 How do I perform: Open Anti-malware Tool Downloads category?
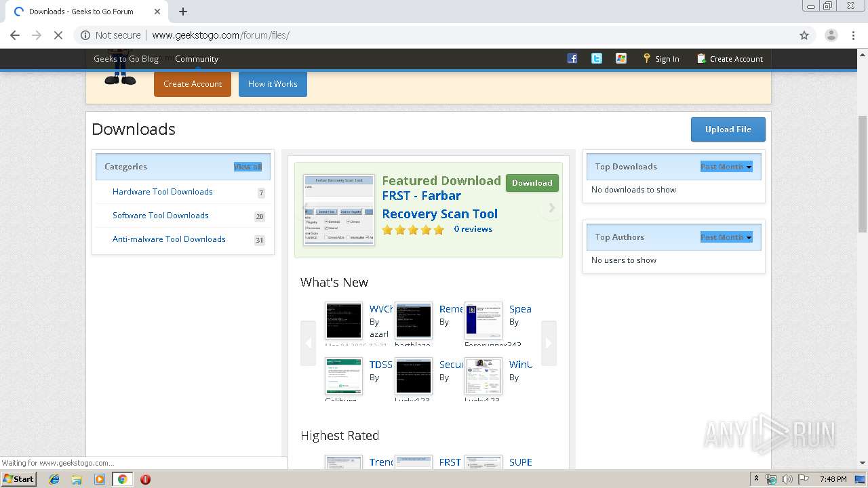[169, 239]
